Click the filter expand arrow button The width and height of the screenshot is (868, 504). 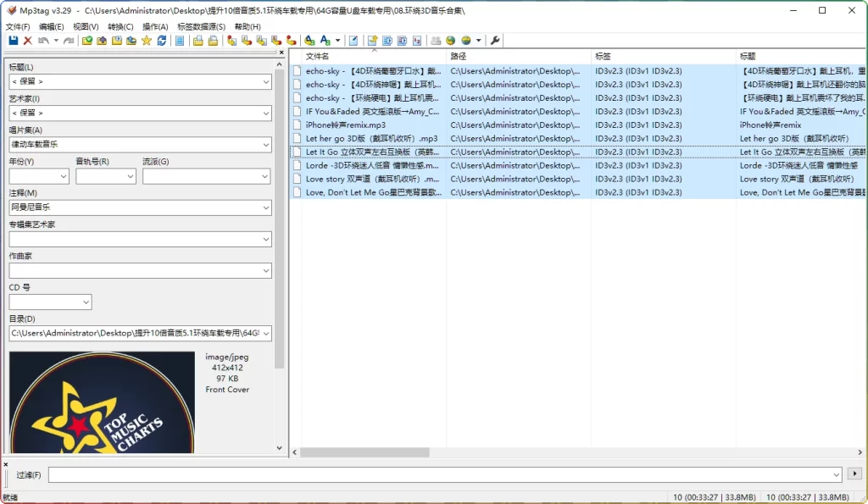click(854, 474)
